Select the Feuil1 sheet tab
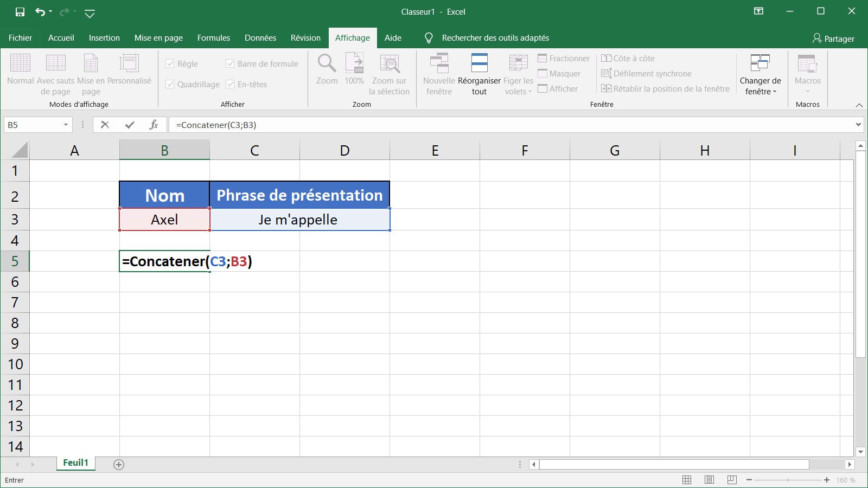Image resolution: width=868 pixels, height=488 pixels. click(75, 463)
